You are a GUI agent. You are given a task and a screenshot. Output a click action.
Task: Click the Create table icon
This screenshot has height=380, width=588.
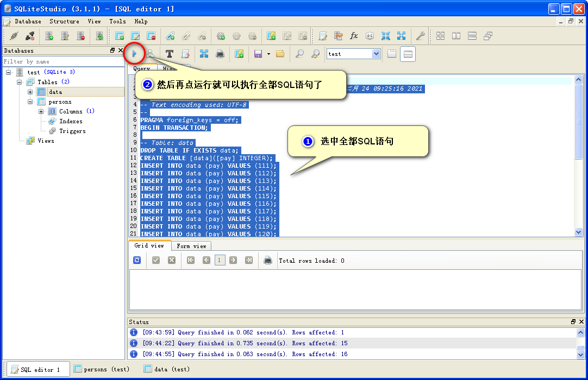(120, 36)
